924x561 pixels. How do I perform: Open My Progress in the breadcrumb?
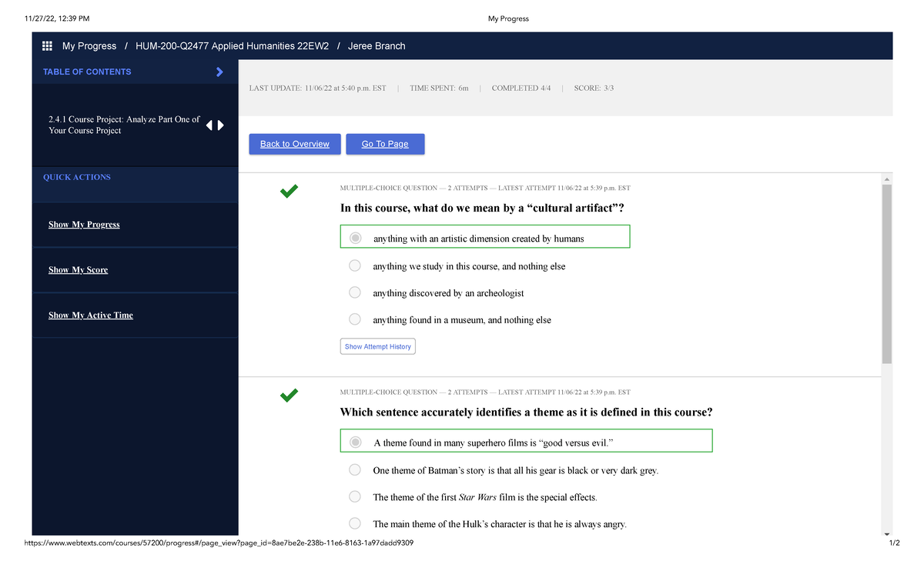pos(89,46)
